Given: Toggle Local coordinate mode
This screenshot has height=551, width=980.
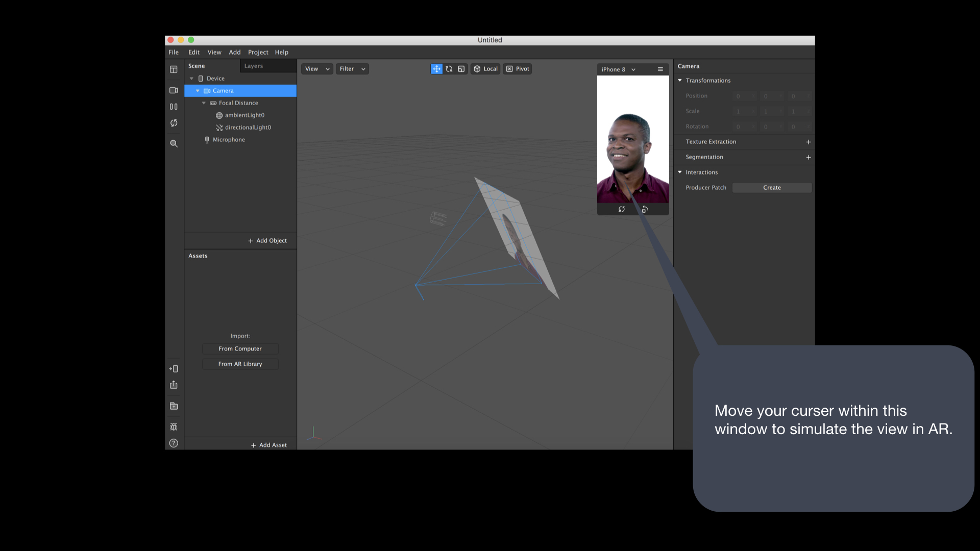Looking at the screenshot, I should pos(485,69).
